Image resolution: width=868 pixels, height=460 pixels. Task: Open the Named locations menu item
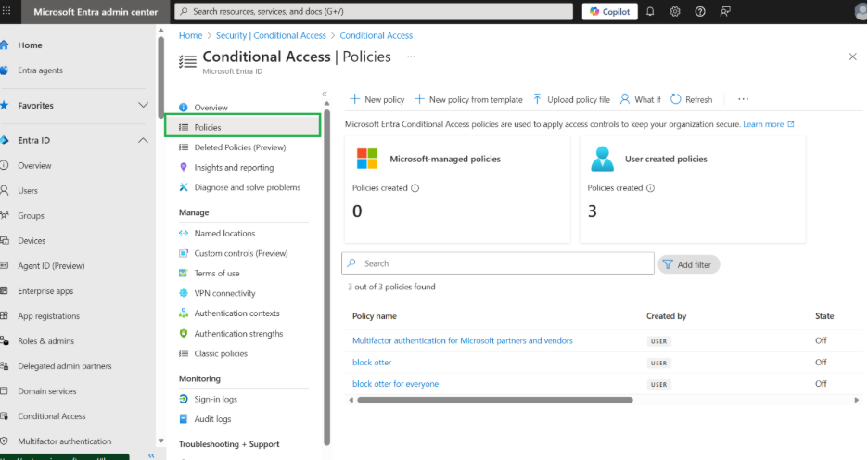(224, 234)
